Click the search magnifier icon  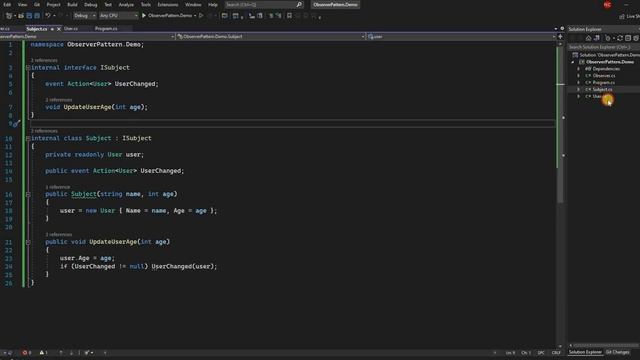(x=299, y=4)
